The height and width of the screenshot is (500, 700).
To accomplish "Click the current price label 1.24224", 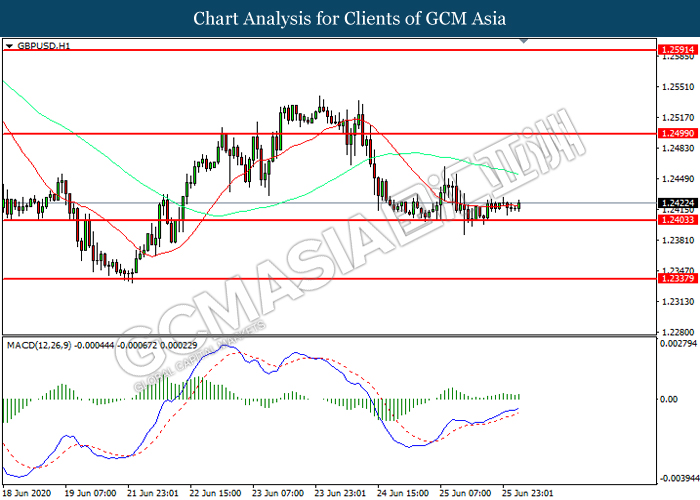I will 678,203.
